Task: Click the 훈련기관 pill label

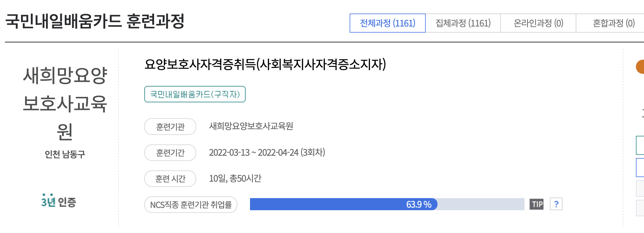Action: (x=170, y=126)
